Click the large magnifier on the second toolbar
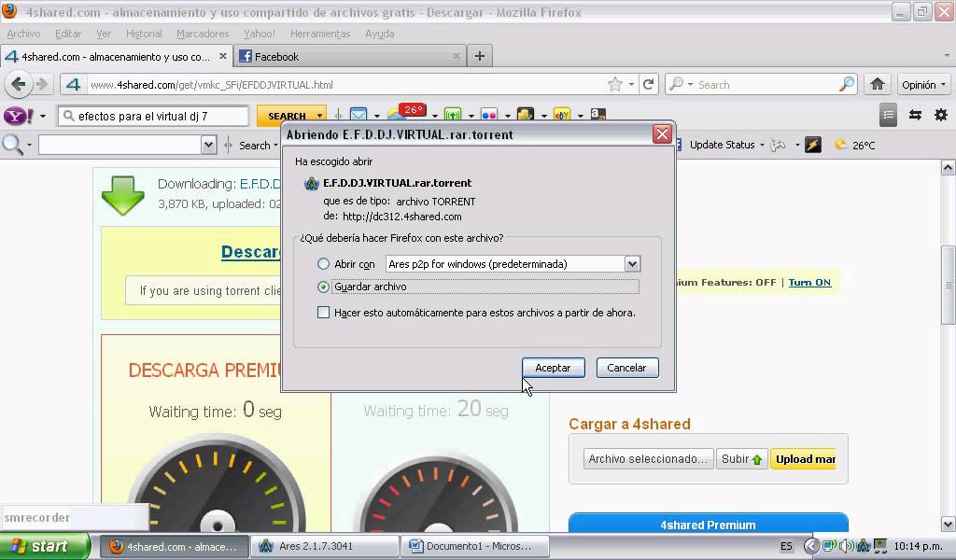The image size is (956, 560). point(13,145)
